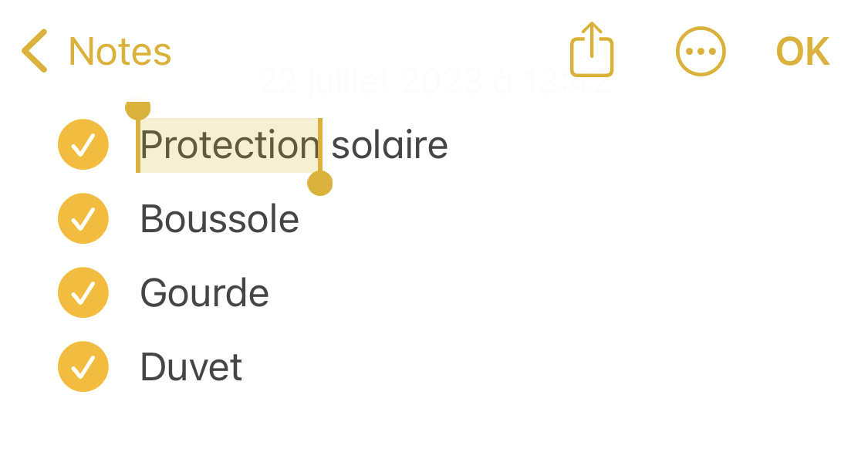
Task: Place cursor in the Duvet text
Action: (x=191, y=367)
